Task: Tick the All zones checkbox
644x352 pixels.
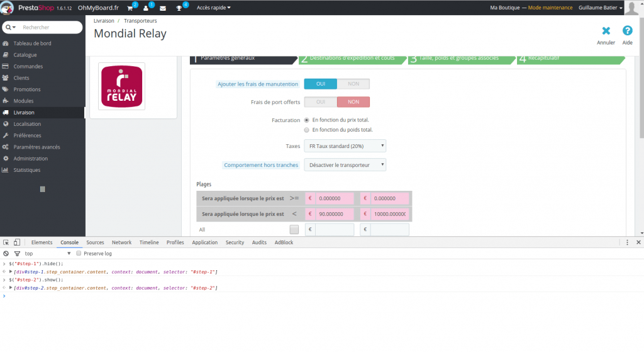Action: [x=294, y=229]
